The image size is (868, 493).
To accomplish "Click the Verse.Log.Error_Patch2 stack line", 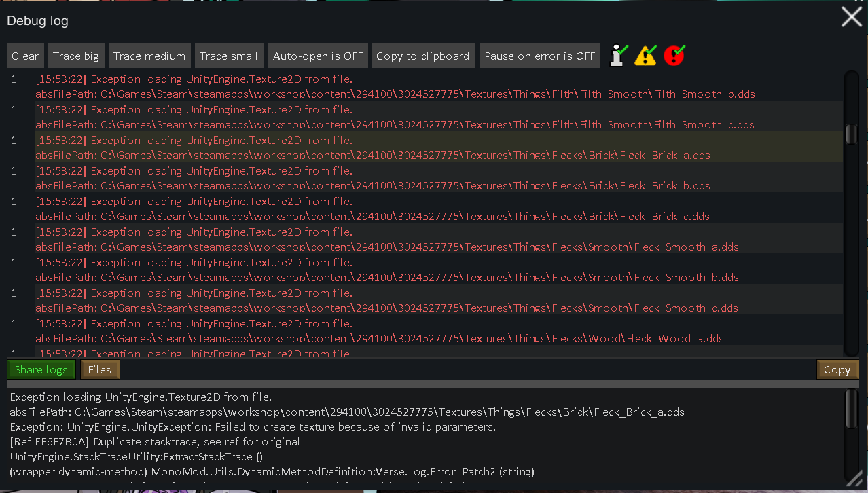I will pyautogui.click(x=272, y=471).
